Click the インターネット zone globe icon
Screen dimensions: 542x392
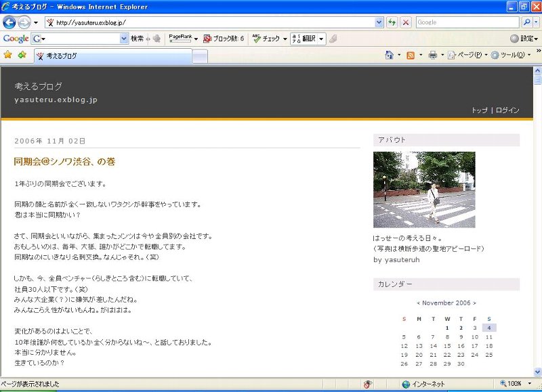click(406, 384)
